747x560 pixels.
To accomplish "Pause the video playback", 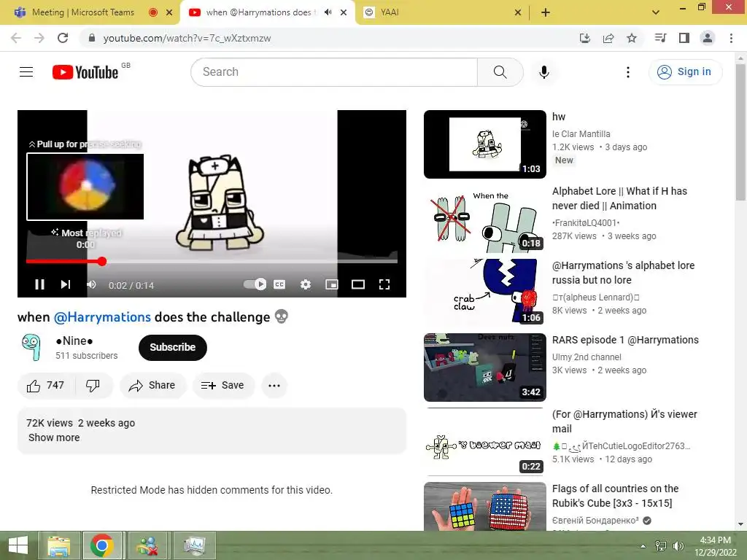I will tap(40, 284).
